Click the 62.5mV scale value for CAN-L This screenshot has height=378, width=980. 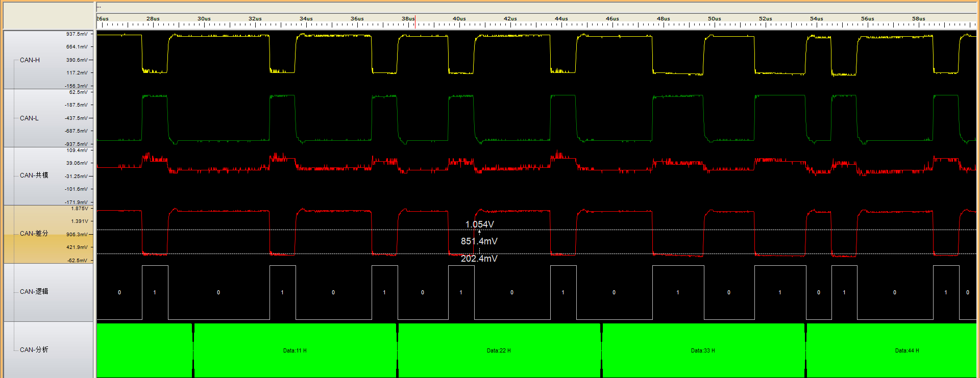(x=79, y=92)
